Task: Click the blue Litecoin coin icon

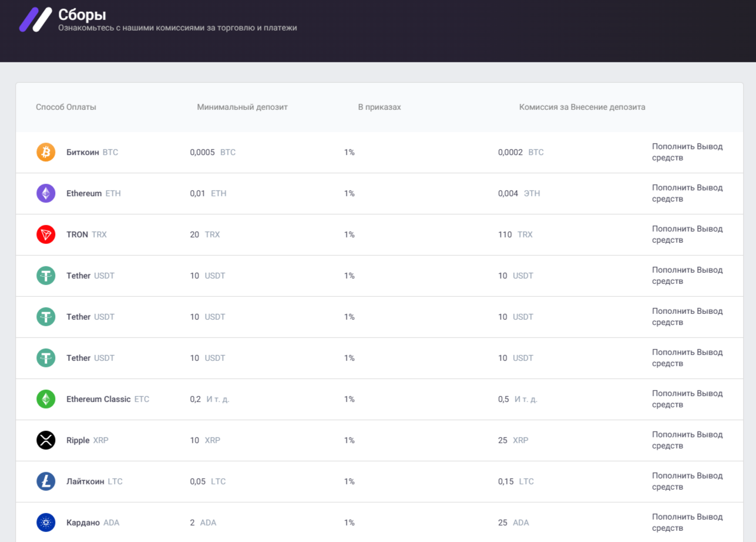Action: (x=46, y=481)
